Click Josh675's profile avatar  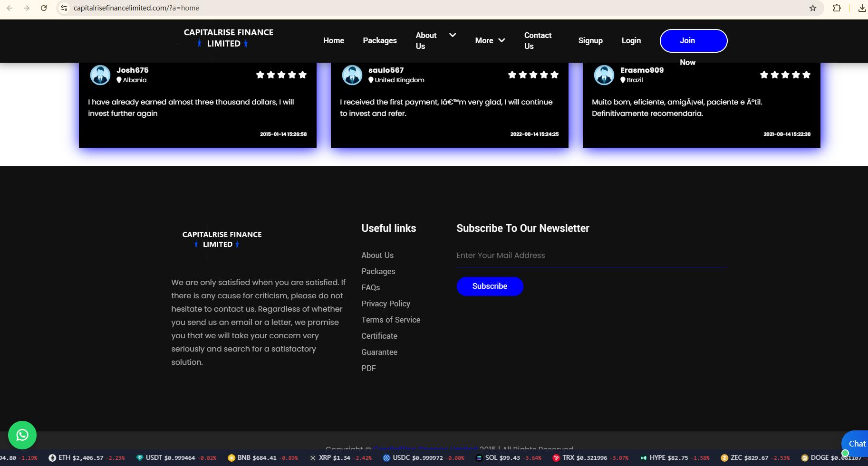click(100, 75)
